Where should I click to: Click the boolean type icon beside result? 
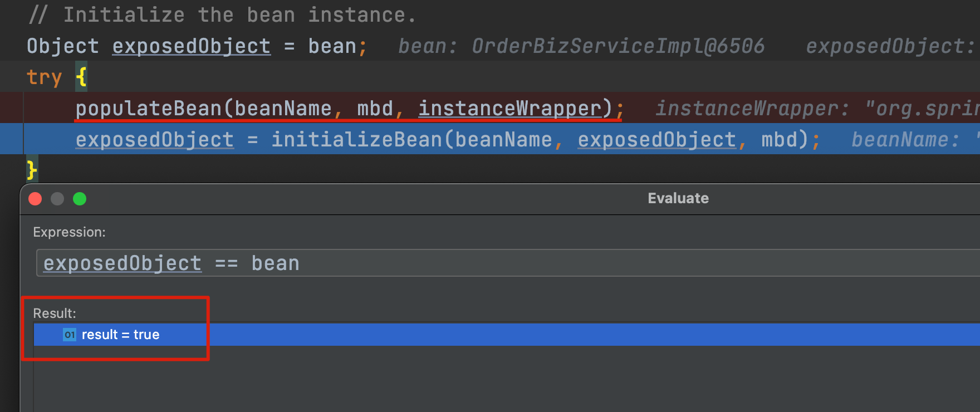coord(70,335)
